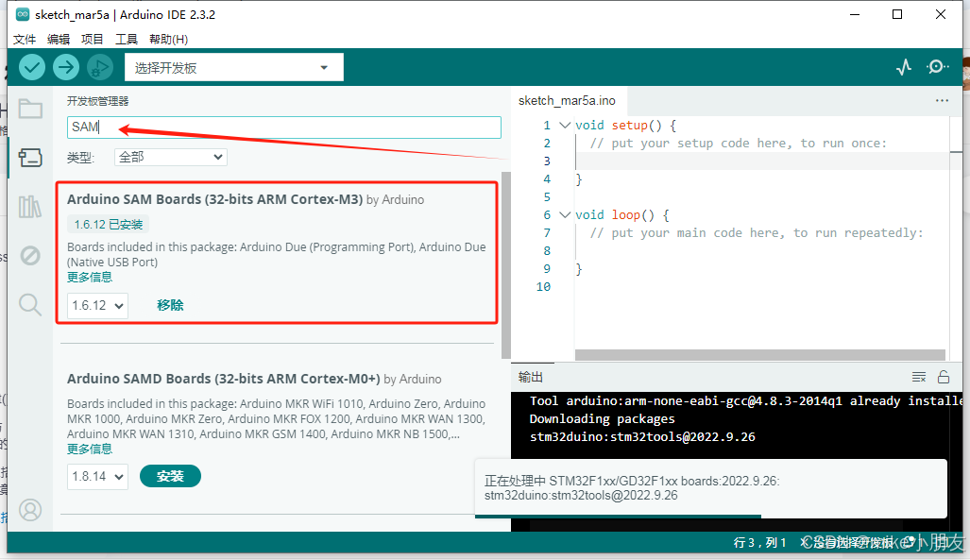The height and width of the screenshot is (560, 970).
Task: Open 更多信息 link under SAMD Boards
Action: pos(90,449)
